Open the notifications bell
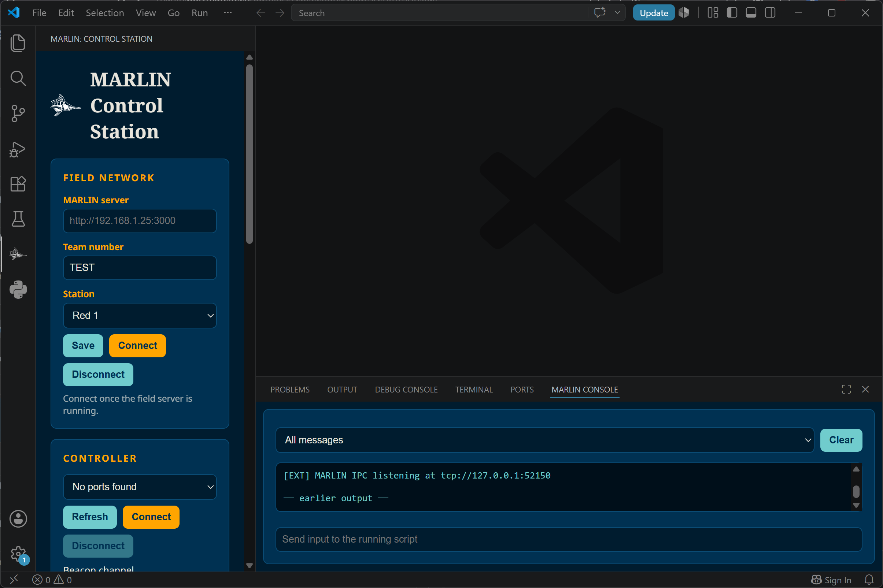Image resolution: width=883 pixels, height=588 pixels. point(869,580)
